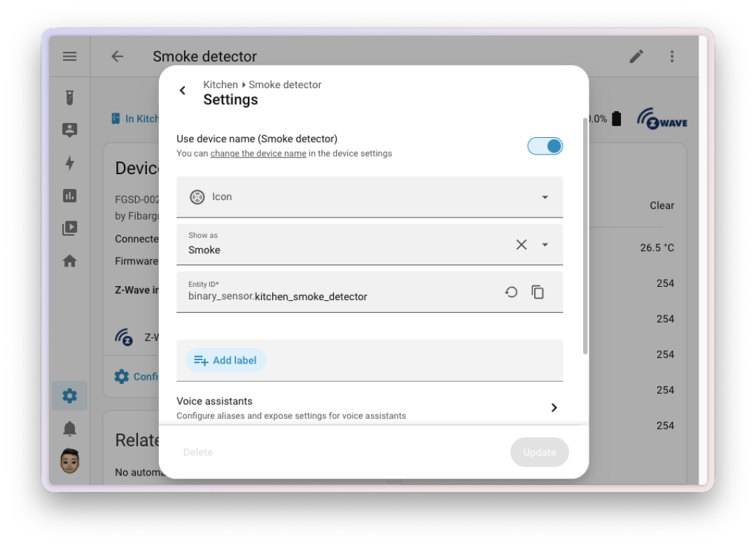This screenshot has height=547, width=756.
Task: Reset the entity ID to default
Action: coord(511,292)
